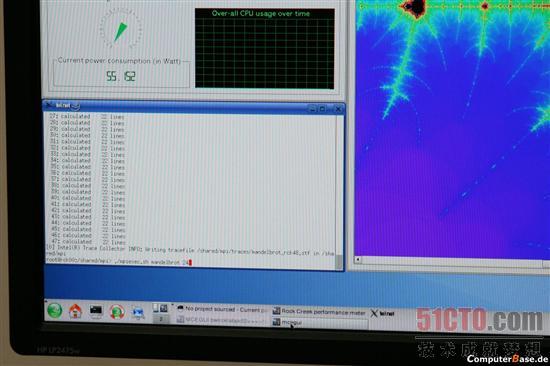Click the lifesaver help icon in taskbar

(x=117, y=312)
